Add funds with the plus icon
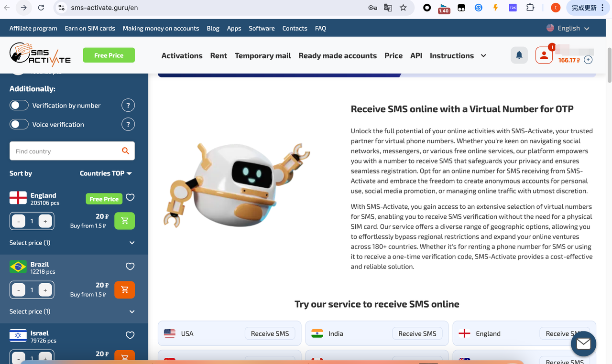This screenshot has height=364, width=612. coord(588,60)
